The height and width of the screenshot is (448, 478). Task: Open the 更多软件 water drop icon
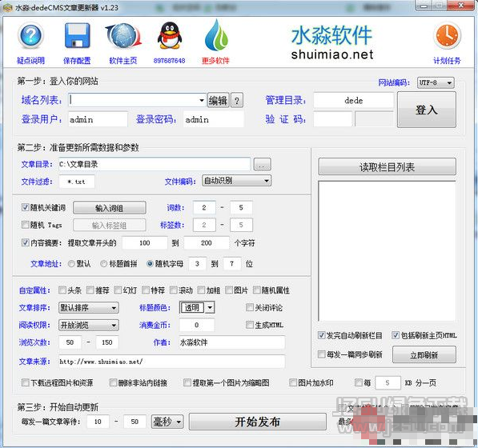(x=216, y=35)
